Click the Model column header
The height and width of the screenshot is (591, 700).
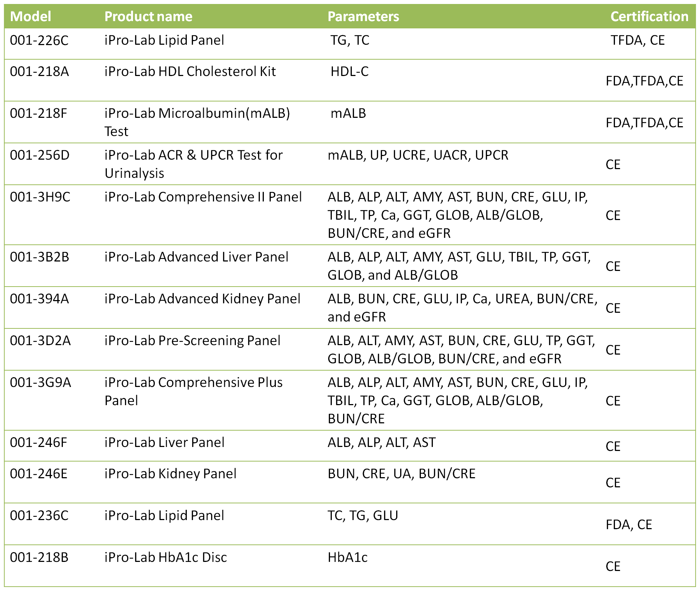point(31,16)
